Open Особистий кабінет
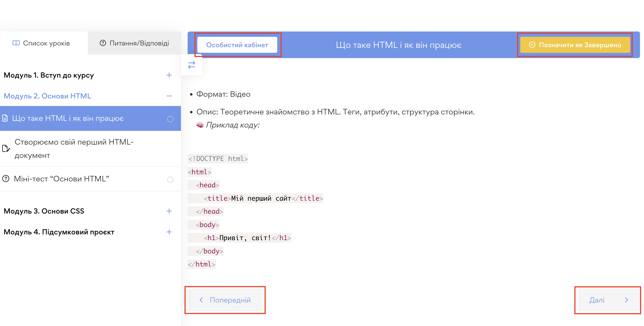The height and width of the screenshot is (326, 644). (237, 45)
